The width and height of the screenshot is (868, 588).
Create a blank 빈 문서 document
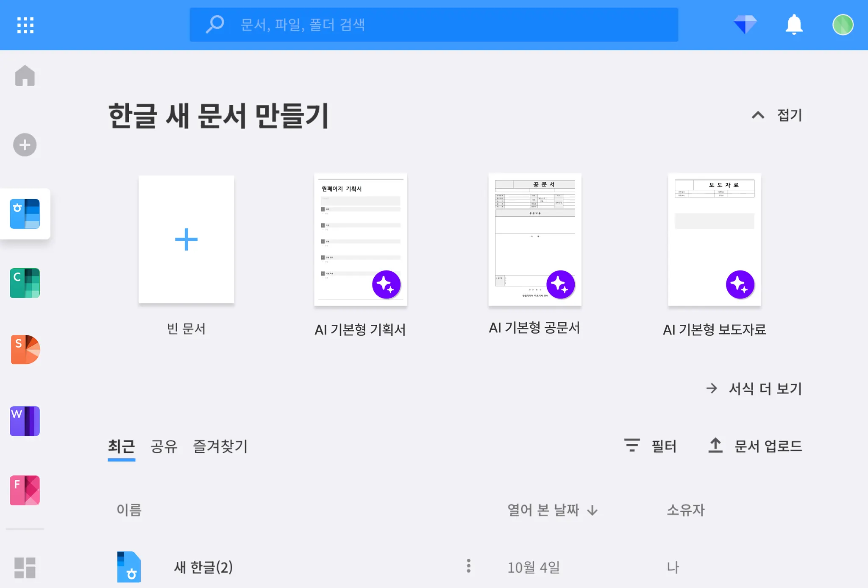[x=186, y=240]
